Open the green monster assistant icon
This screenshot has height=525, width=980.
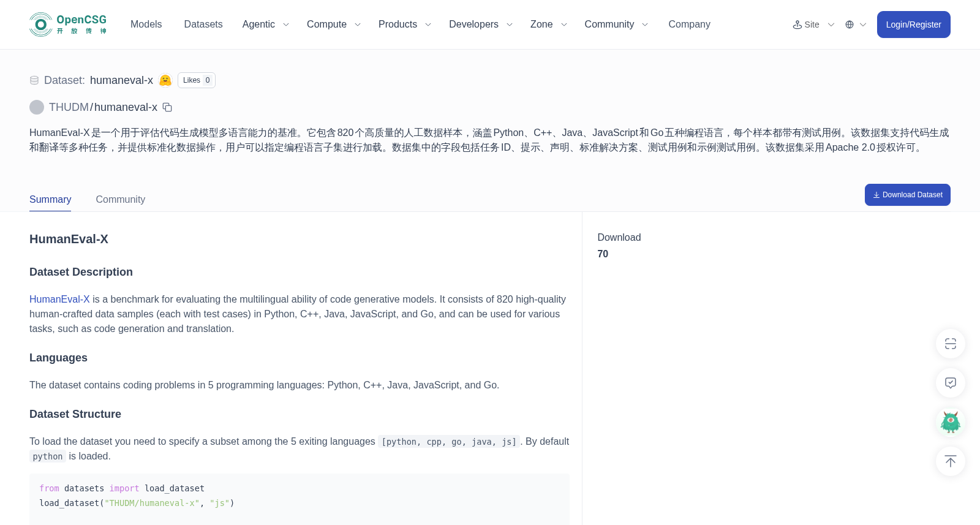951,422
